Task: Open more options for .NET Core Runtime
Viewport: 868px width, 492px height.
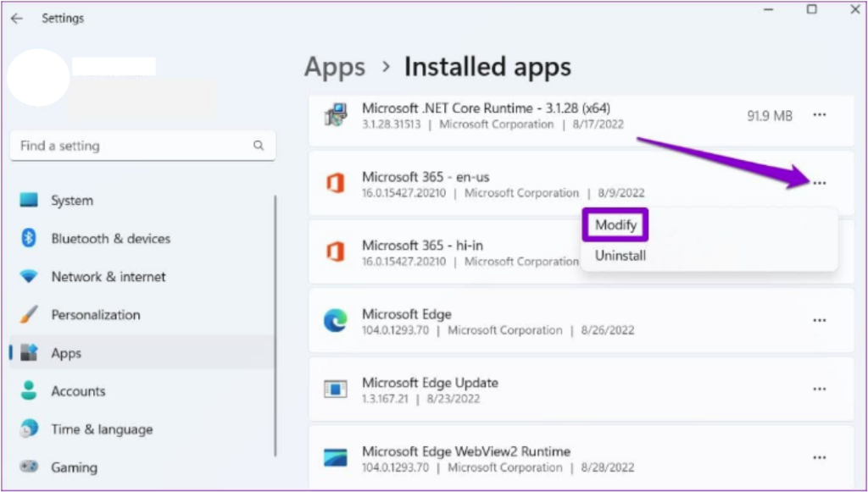Action: pyautogui.click(x=820, y=115)
